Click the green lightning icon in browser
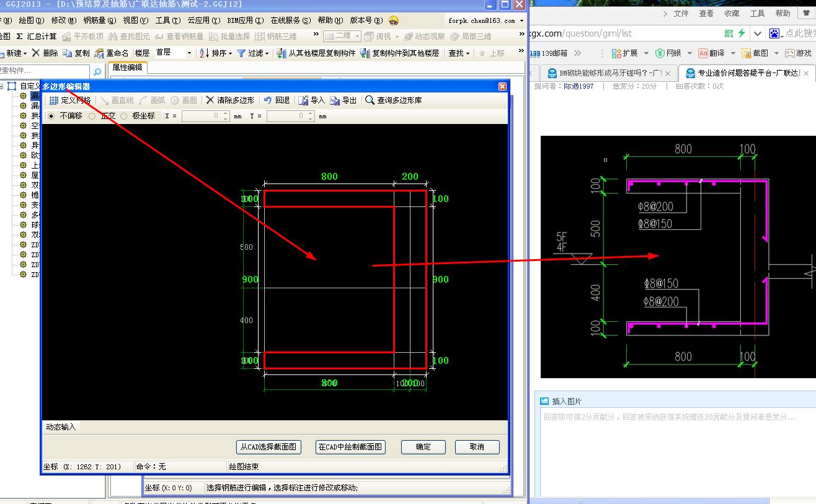This screenshot has height=504, width=816. tap(742, 33)
